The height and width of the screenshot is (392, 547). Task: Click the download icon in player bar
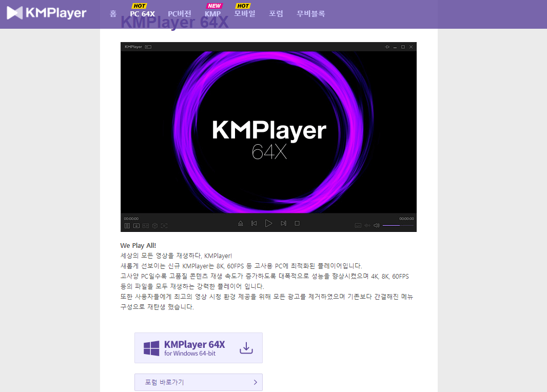(136, 226)
